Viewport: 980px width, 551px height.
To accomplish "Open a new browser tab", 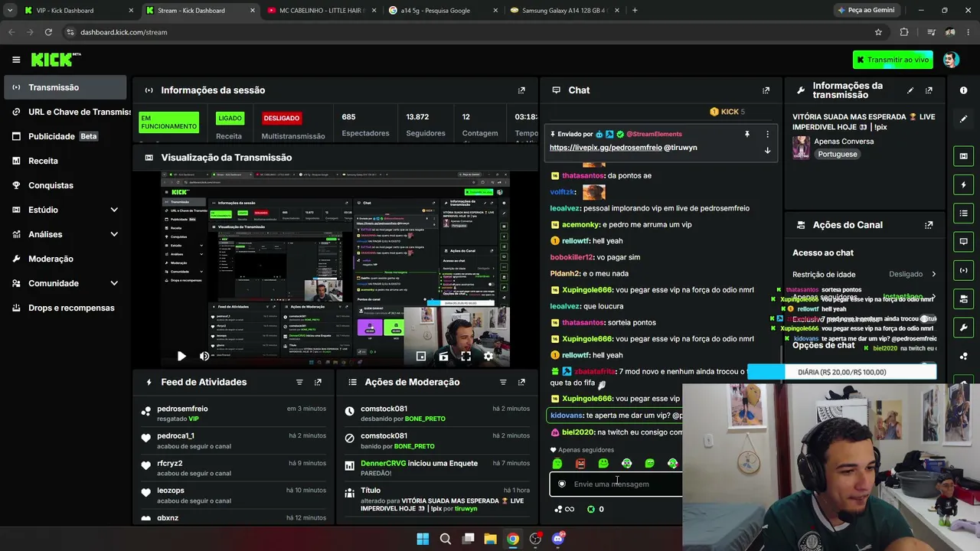I will click(x=635, y=11).
